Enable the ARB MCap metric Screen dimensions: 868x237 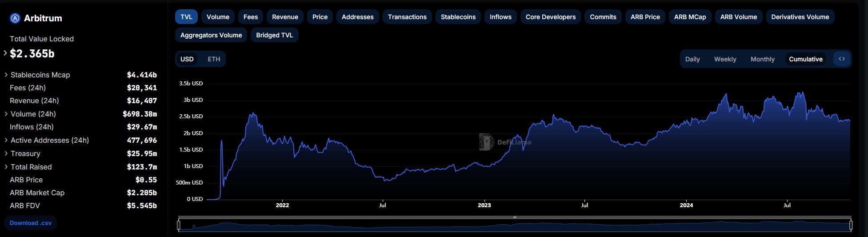[x=690, y=17]
